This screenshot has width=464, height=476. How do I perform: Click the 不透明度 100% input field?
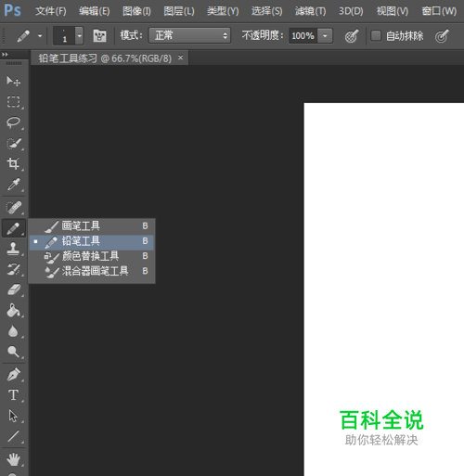tap(303, 36)
